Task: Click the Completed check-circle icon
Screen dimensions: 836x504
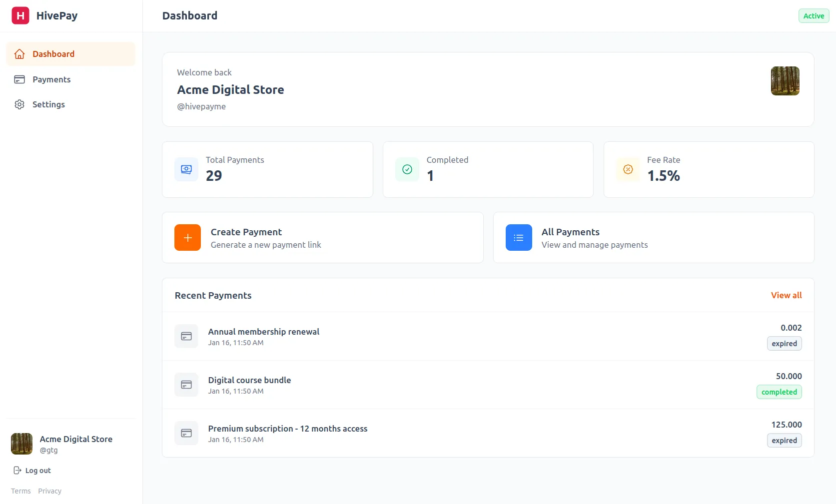Action: pos(407,169)
